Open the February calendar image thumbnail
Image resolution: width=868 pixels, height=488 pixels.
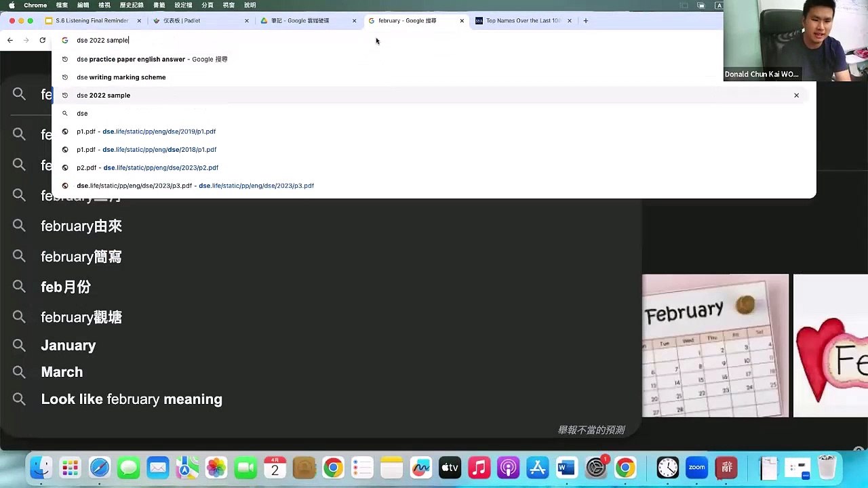pyautogui.click(x=715, y=346)
